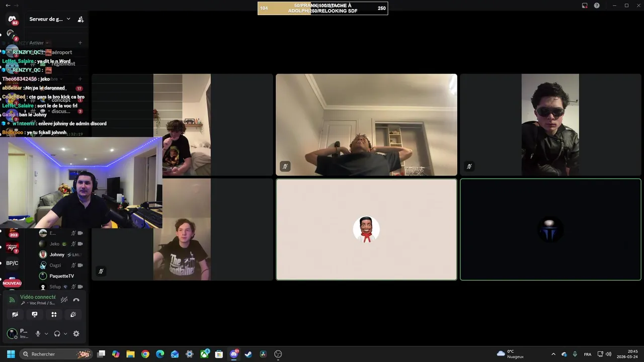Open audio output options arrow

point(65,333)
